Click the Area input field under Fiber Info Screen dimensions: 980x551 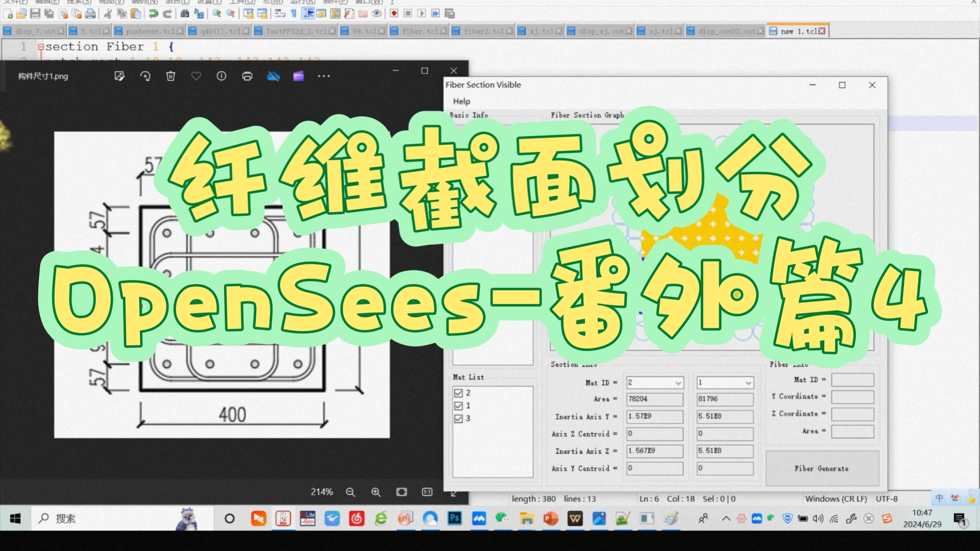click(x=852, y=431)
